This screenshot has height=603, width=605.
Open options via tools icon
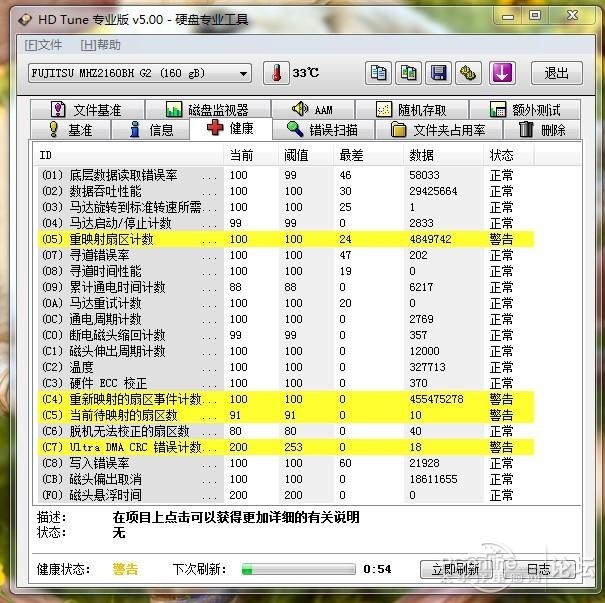pyautogui.click(x=468, y=73)
